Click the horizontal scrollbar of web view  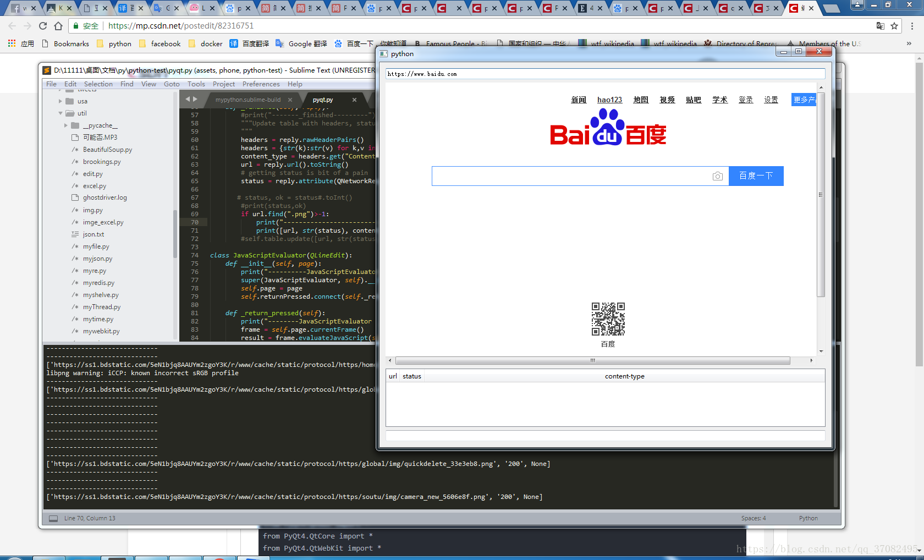point(593,361)
